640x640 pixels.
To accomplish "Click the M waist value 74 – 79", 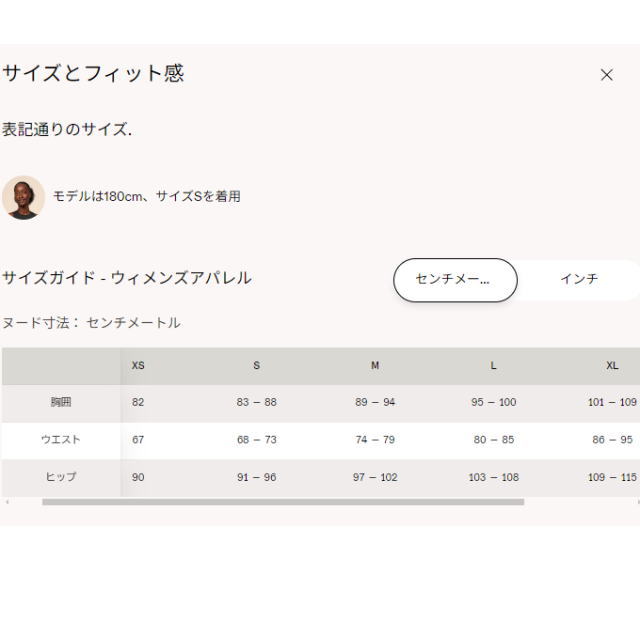I will [375, 440].
